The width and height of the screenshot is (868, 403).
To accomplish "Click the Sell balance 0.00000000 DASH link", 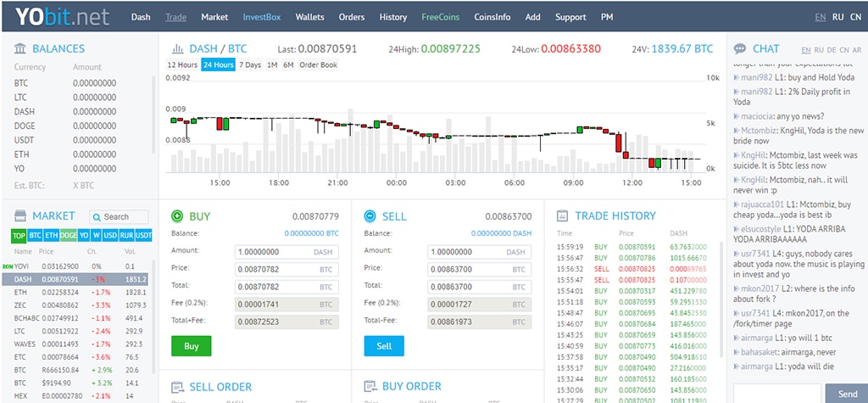I will pyautogui.click(x=502, y=233).
